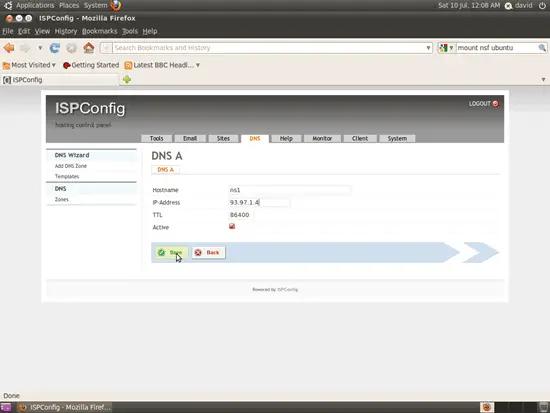Open the Edit menu
550x413 pixels.
tap(24, 31)
